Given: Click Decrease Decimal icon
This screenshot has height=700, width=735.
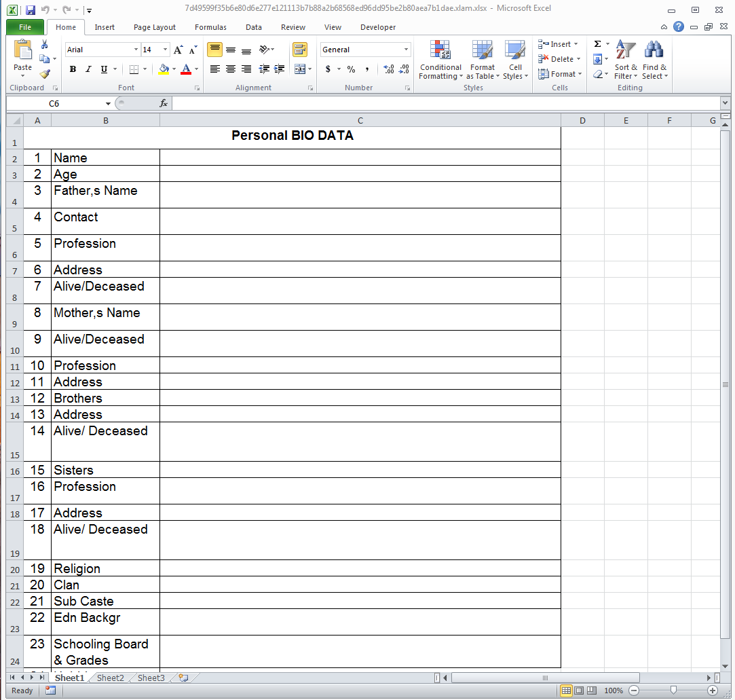Looking at the screenshot, I should click(404, 69).
